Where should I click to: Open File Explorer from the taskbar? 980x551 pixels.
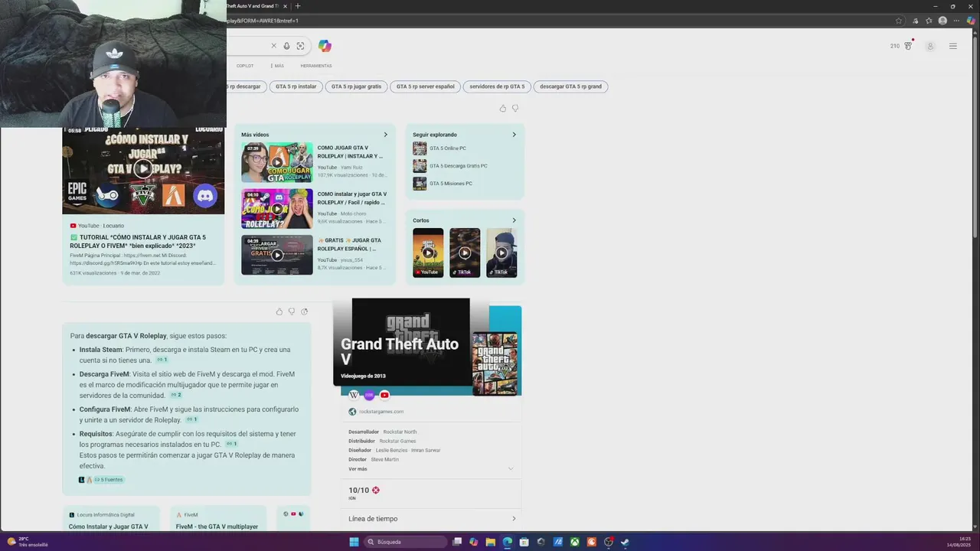point(491,542)
